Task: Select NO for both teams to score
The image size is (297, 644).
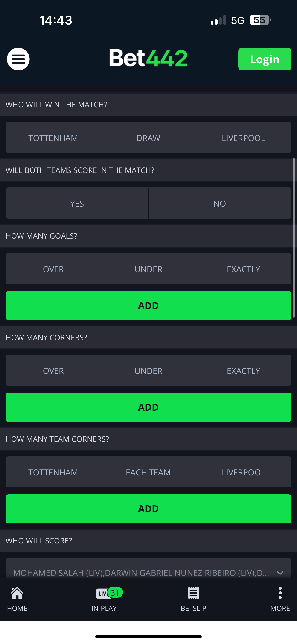Action: click(219, 203)
